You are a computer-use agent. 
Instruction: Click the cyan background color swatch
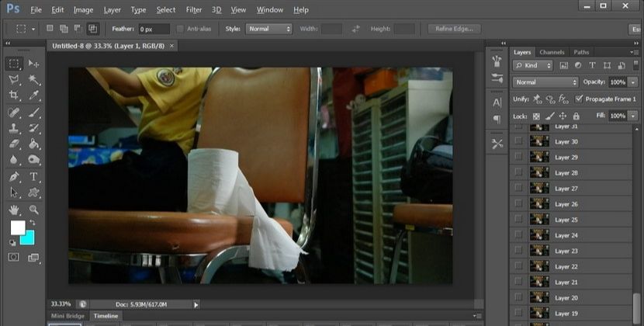pyautogui.click(x=29, y=238)
